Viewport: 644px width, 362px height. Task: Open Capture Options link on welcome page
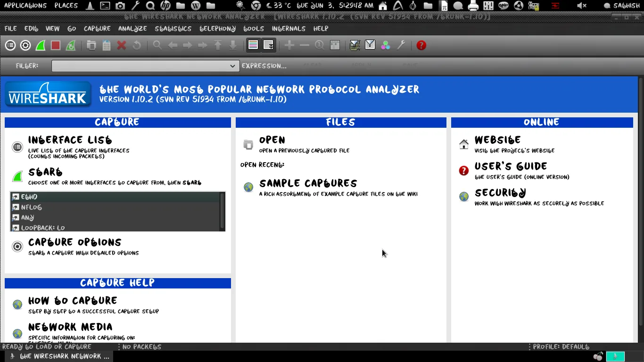click(74, 242)
